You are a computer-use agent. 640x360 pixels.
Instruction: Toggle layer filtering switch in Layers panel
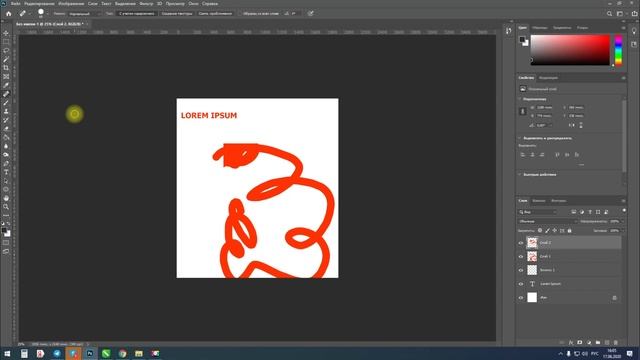(624, 211)
